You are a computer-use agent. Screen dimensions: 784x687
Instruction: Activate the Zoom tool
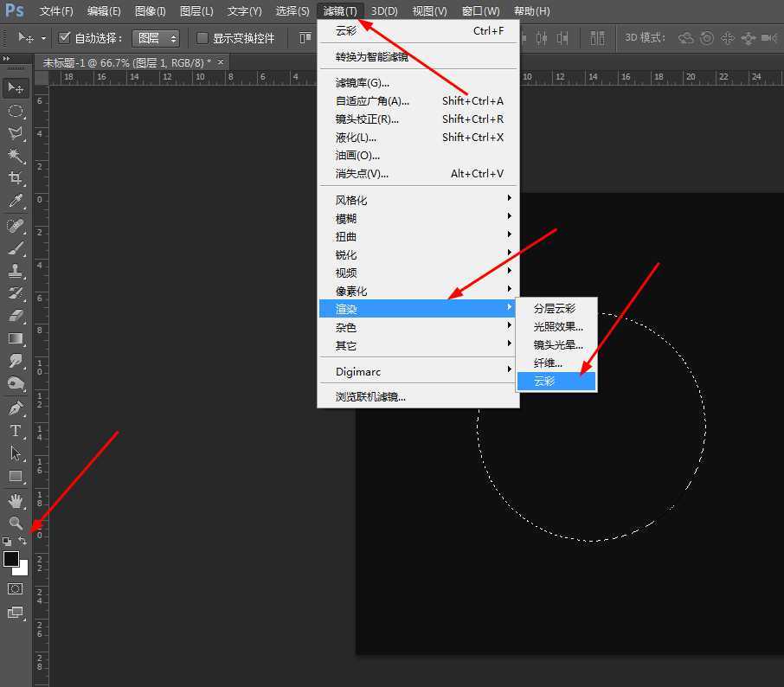[x=16, y=523]
